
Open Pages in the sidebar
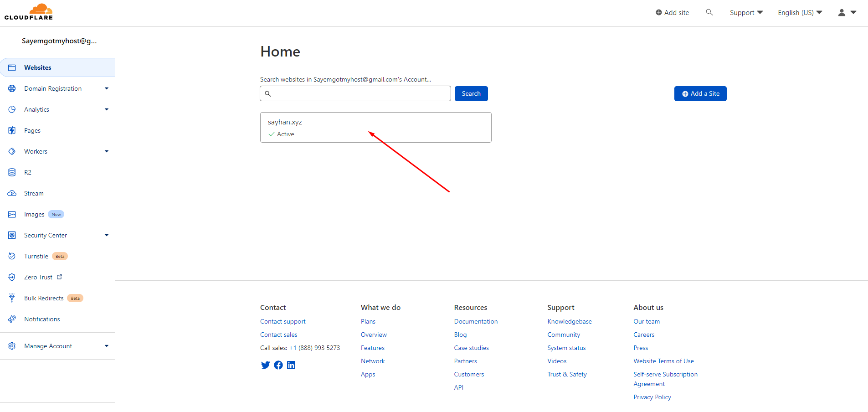click(x=32, y=130)
